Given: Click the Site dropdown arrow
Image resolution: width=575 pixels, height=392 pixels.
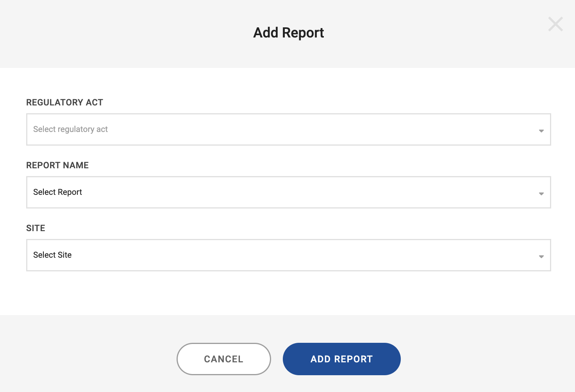Looking at the screenshot, I should pos(541,257).
